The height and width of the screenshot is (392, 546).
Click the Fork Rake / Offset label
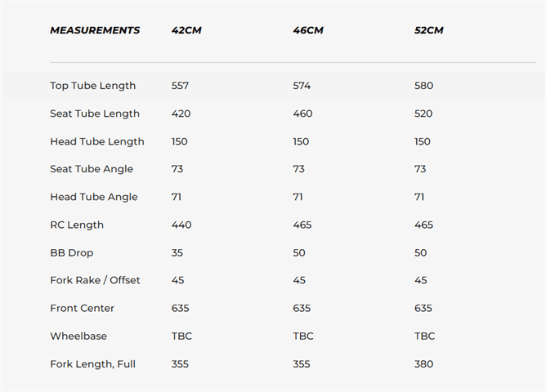95,280
